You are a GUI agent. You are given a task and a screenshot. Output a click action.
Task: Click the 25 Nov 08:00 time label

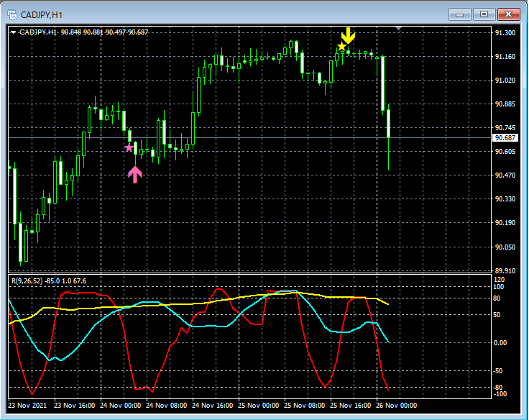click(x=304, y=405)
